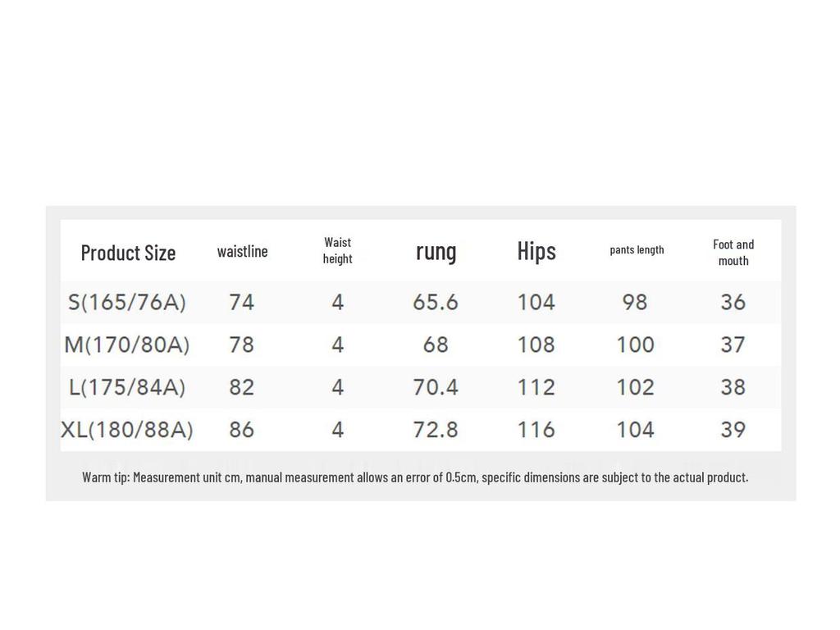This screenshot has width=840, height=630.
Task: Click the Foot and mouth header
Action: [733, 252]
